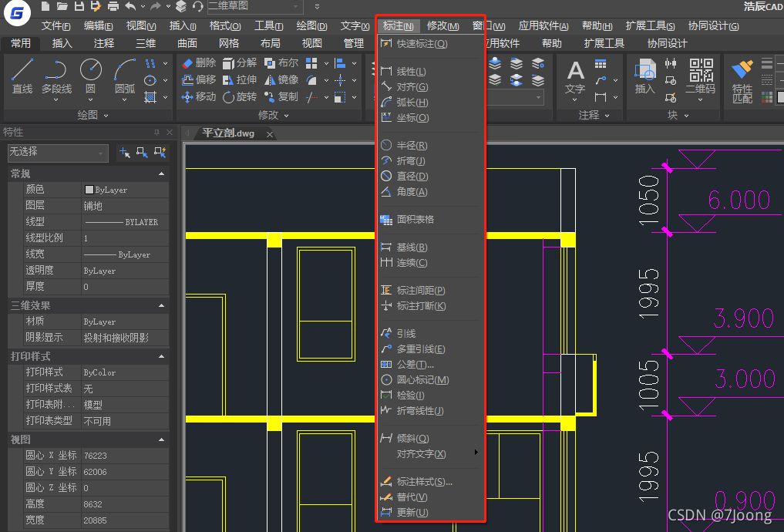This screenshot has height=532, width=784.
Task: Open the 文件(F) menu
Action: (x=56, y=26)
